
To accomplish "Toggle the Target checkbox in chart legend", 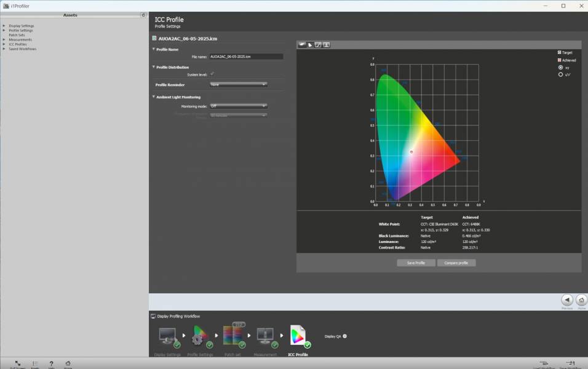I will tap(559, 52).
